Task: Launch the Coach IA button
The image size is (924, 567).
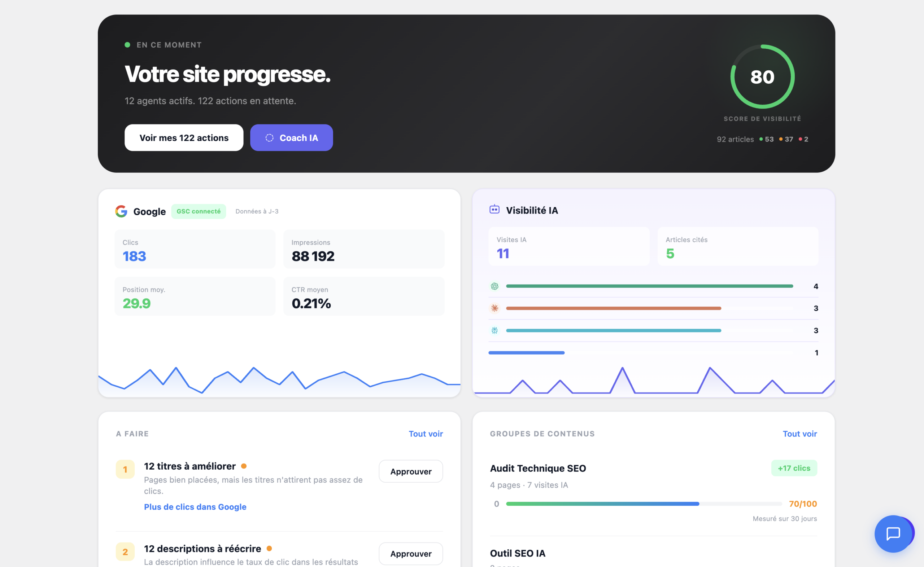Action: [x=292, y=138]
